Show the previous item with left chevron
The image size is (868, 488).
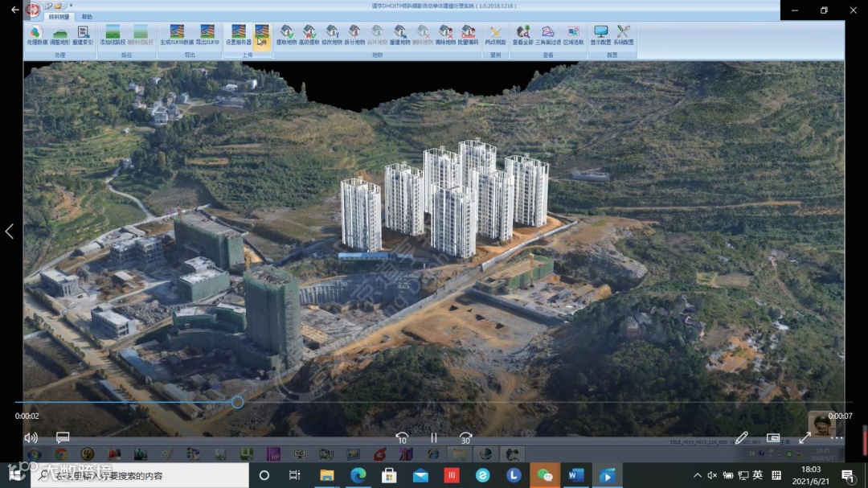(10, 231)
